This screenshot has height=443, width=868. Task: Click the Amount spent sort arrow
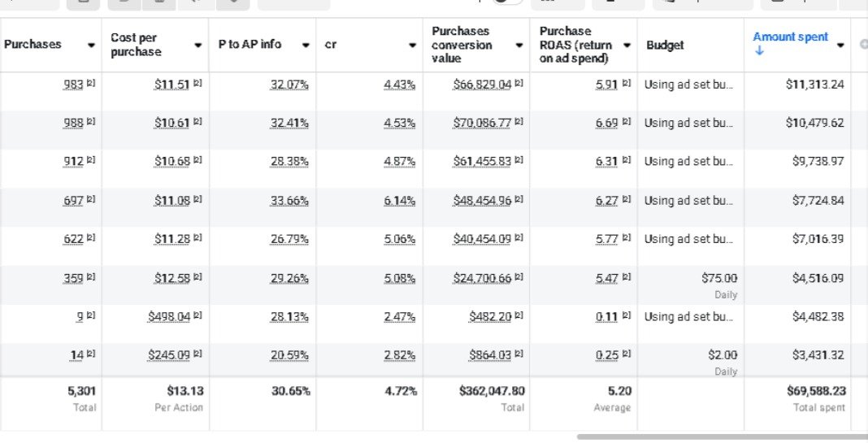pyautogui.click(x=759, y=52)
